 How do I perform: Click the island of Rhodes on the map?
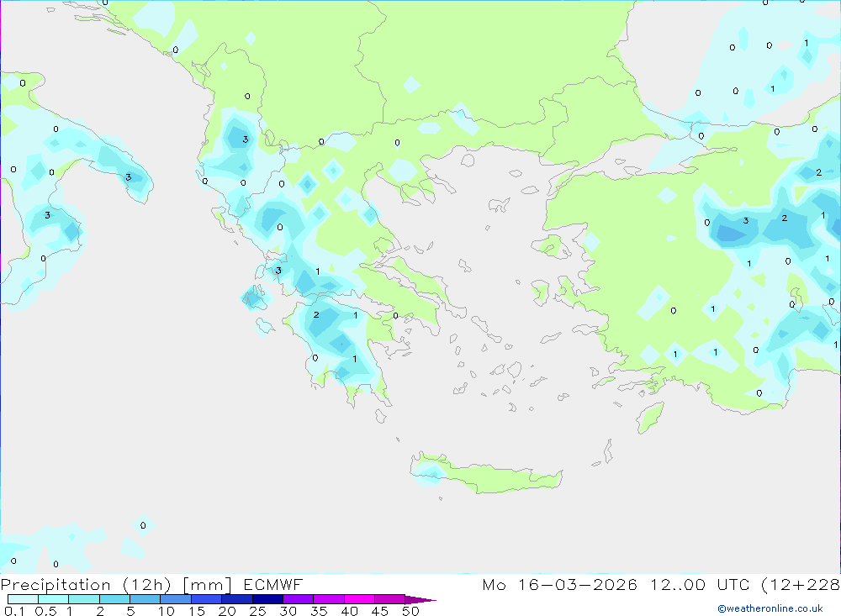pos(650,418)
